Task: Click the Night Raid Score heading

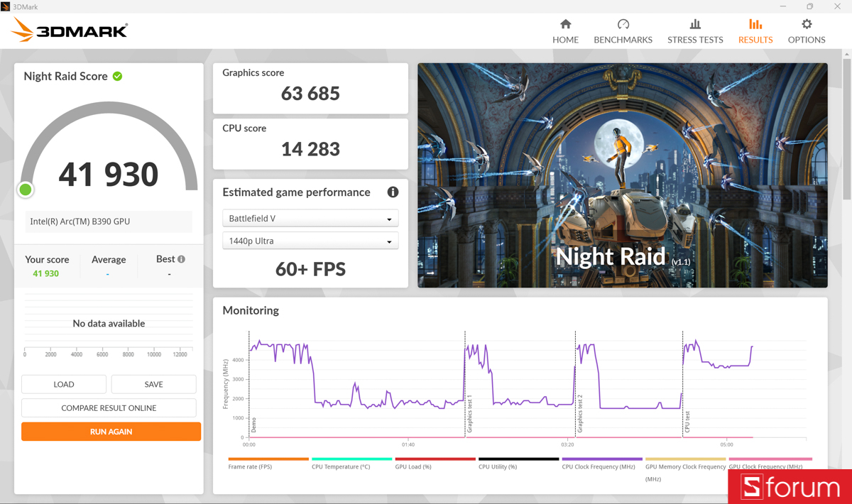Action: coord(65,76)
